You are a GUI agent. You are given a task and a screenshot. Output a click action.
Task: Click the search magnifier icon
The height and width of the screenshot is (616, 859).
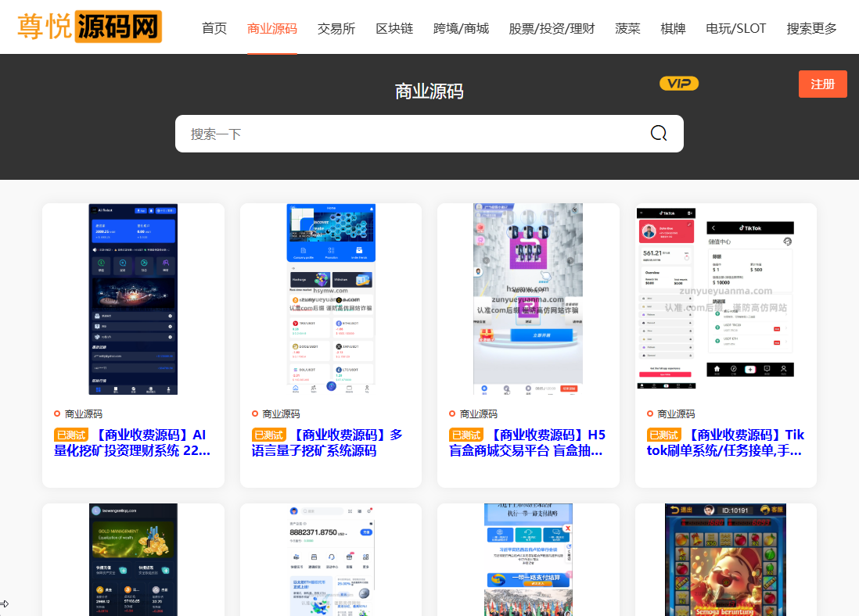659,133
